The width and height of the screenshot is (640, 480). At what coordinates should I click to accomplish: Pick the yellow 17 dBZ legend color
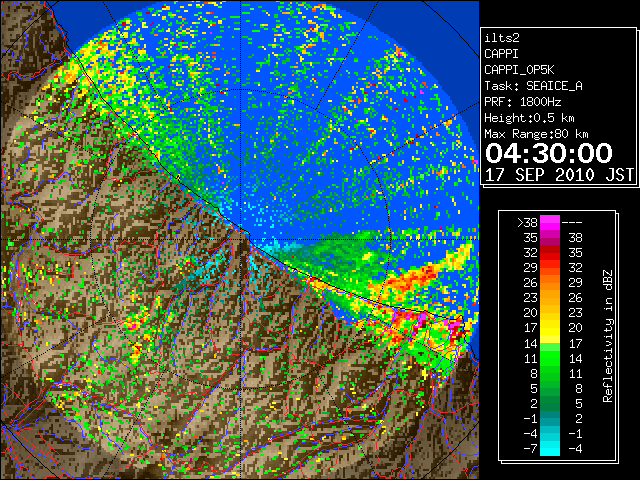click(550, 328)
